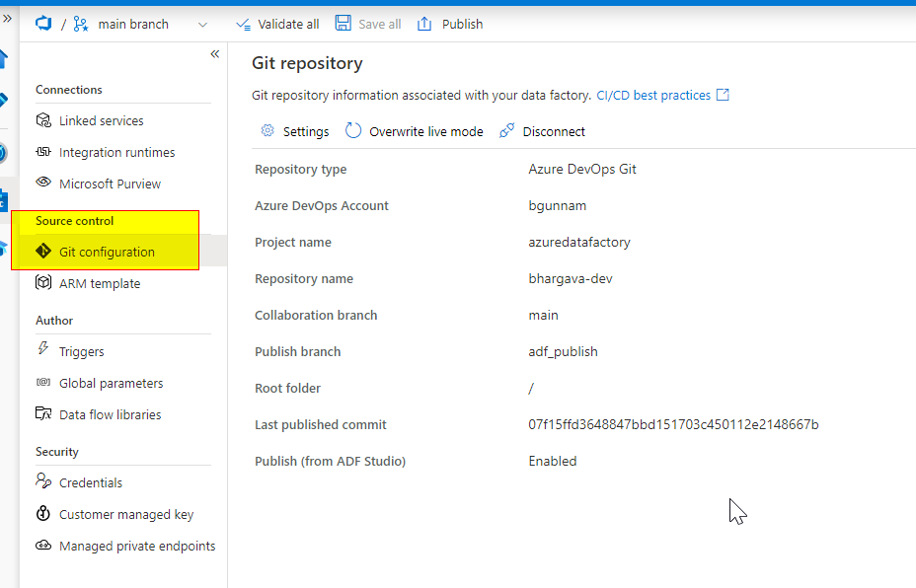This screenshot has width=916, height=588.
Task: Collapse the Manage side panel with double chevron
Action: (215, 54)
